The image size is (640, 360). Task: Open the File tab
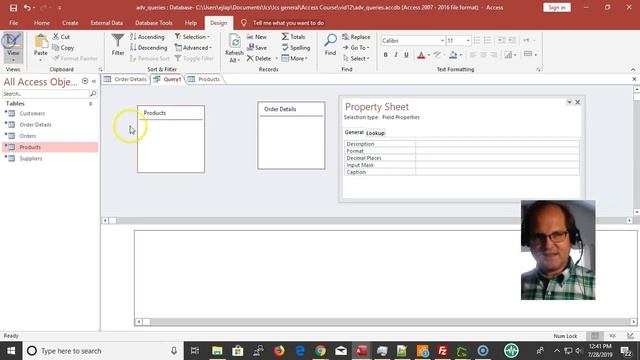tap(13, 23)
